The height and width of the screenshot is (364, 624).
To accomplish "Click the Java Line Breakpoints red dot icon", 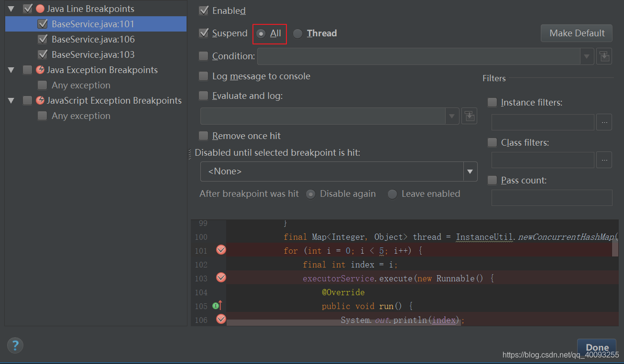I will coord(40,9).
